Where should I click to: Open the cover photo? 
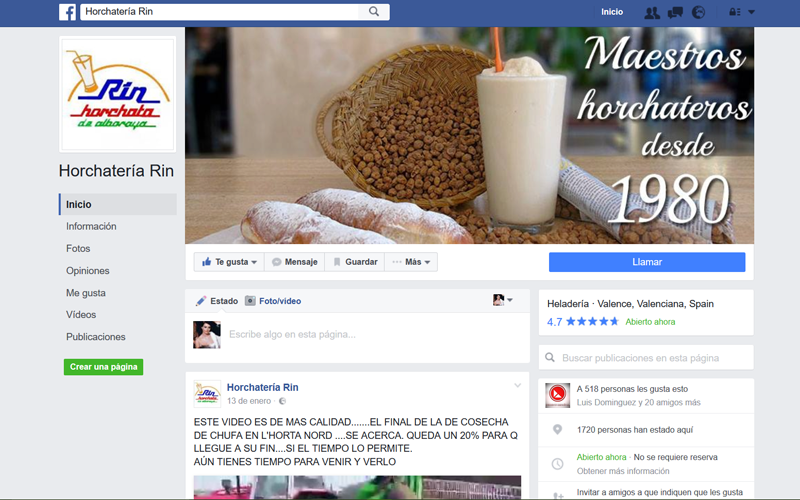click(469, 135)
